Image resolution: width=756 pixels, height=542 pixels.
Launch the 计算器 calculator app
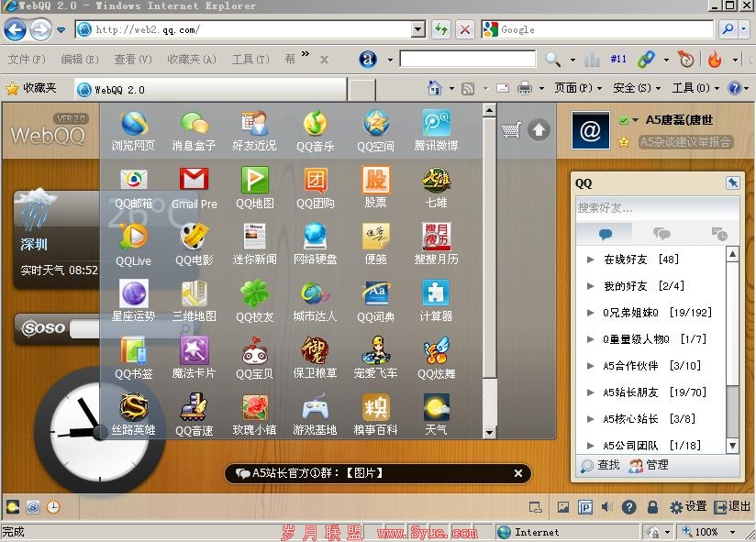437,302
